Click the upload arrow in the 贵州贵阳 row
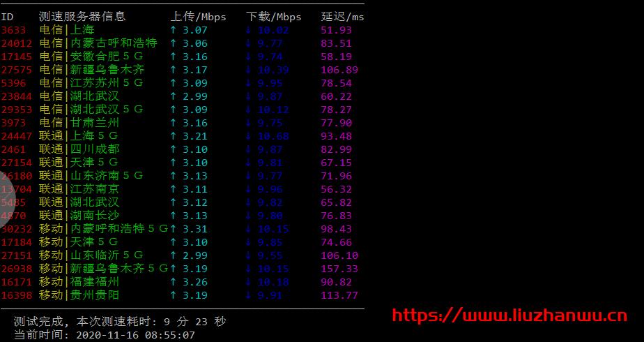 [173, 295]
